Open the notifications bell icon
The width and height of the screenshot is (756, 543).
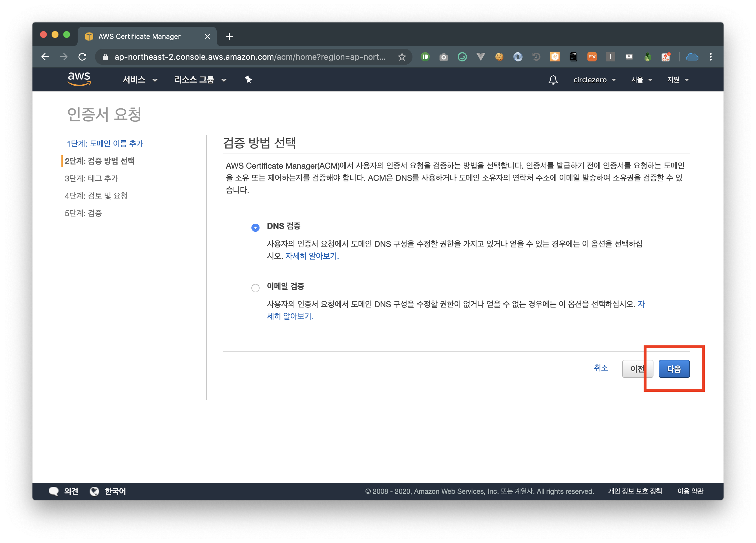553,80
